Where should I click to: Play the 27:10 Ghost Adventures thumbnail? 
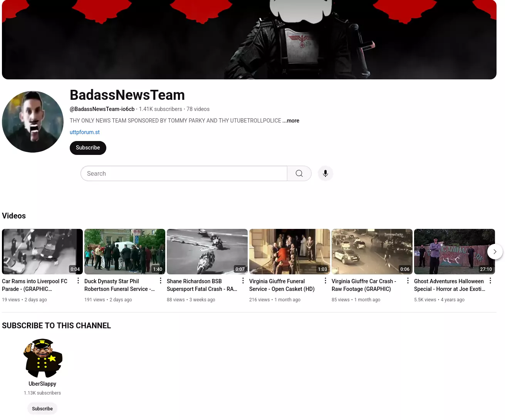pos(455,252)
